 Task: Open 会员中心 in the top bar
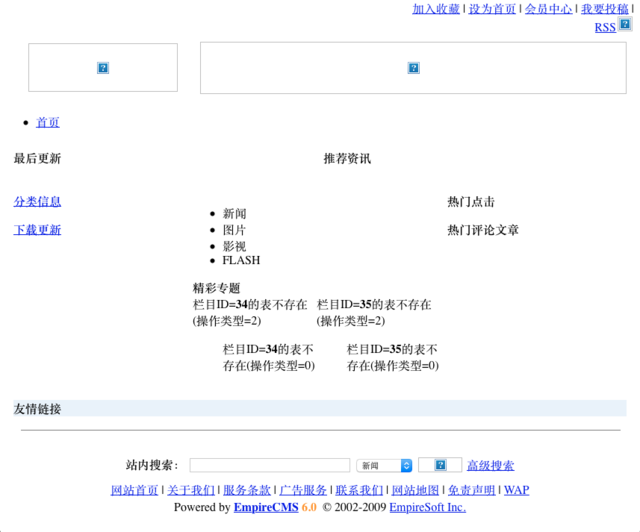[x=548, y=9]
